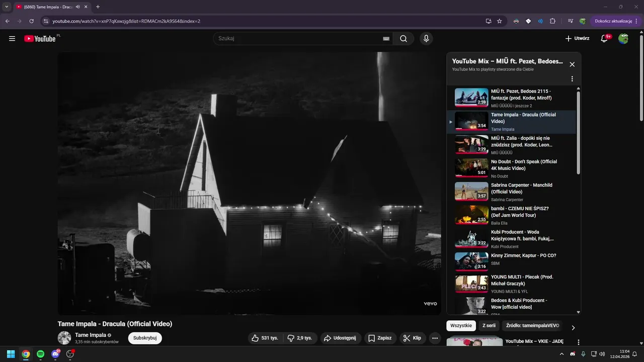Open the media control music-list icon
The image size is (644, 362).
coord(570,21)
